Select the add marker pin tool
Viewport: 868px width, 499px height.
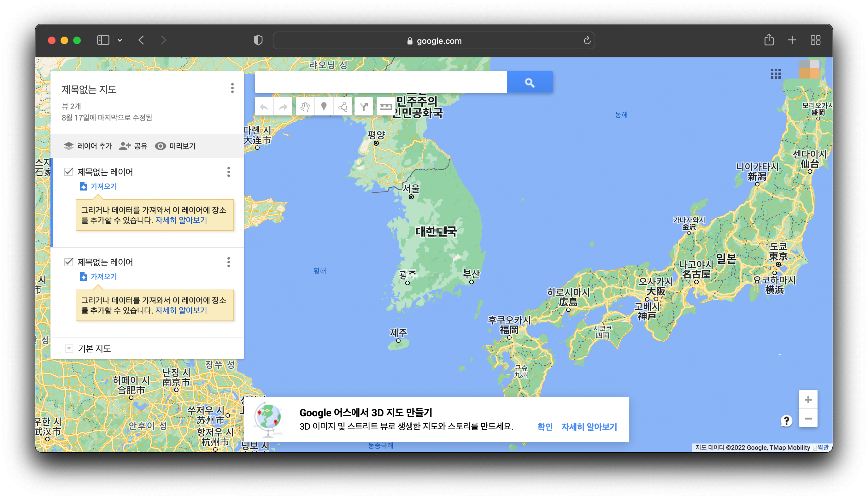[324, 107]
